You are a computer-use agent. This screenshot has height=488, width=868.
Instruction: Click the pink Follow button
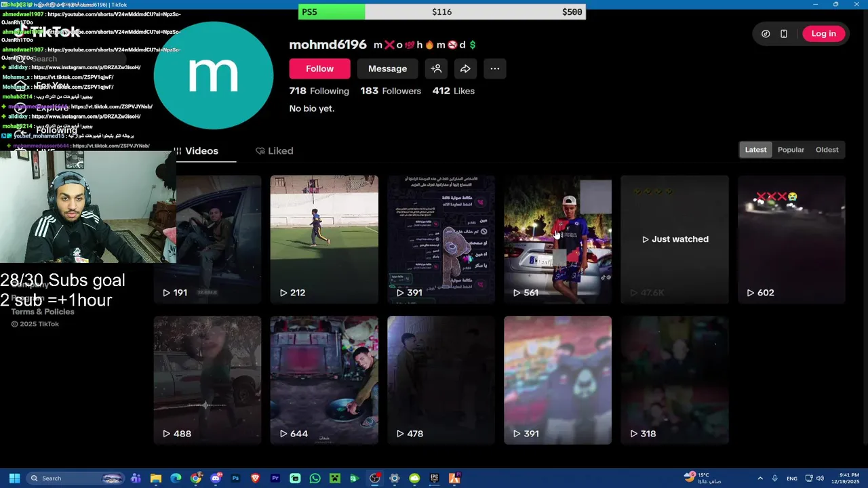point(319,68)
